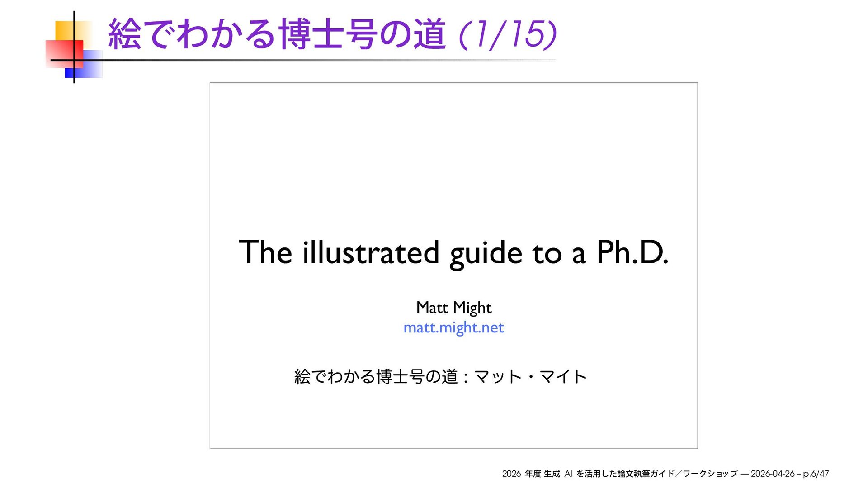Click the matt.might.net hyperlink
This screenshot has width=868, height=489.
pyautogui.click(x=453, y=328)
